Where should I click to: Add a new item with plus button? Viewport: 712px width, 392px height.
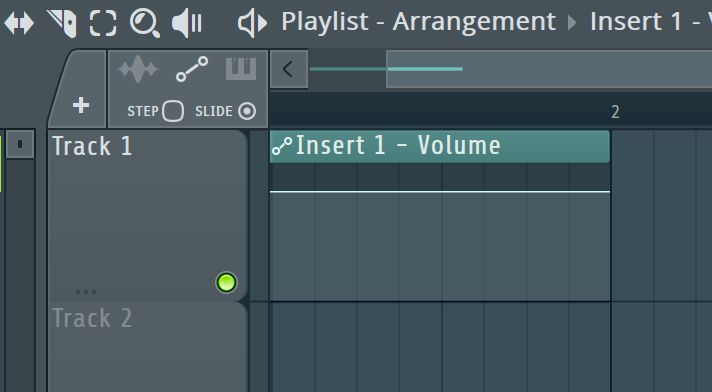81,105
